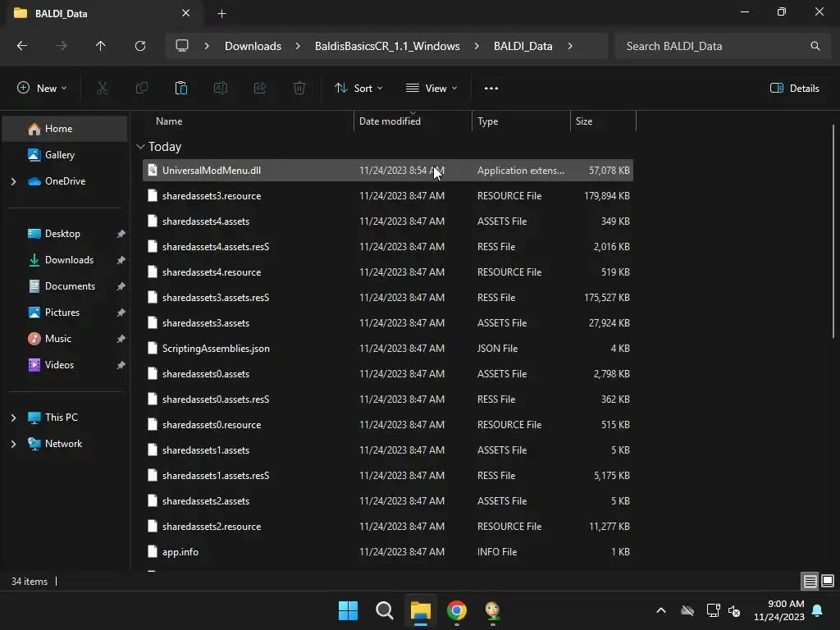Show hidden tray icons chevron
This screenshot has height=630, width=840.
[x=661, y=610]
